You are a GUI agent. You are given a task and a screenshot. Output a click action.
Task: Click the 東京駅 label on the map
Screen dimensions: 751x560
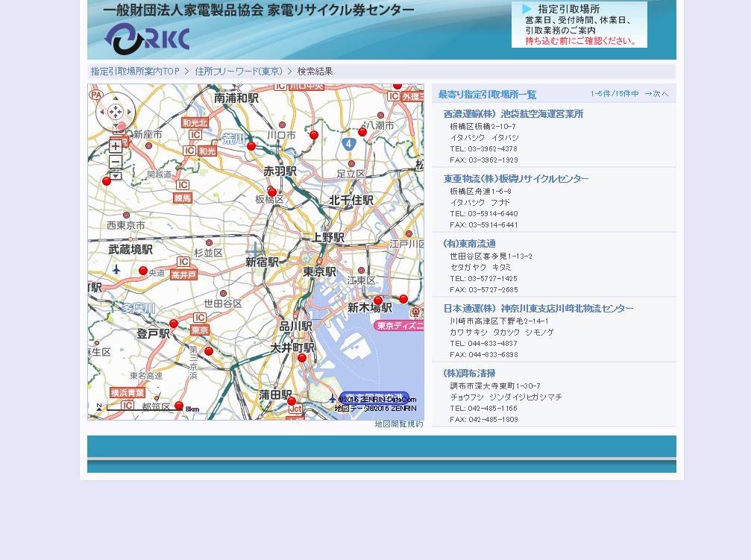[x=319, y=271]
